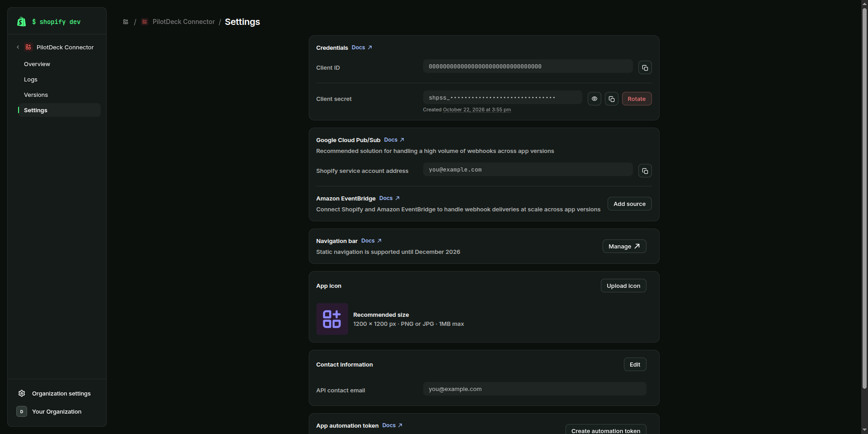This screenshot has width=868, height=434.
Task: Click the Your Organization avatar badge
Action: pos(22,411)
